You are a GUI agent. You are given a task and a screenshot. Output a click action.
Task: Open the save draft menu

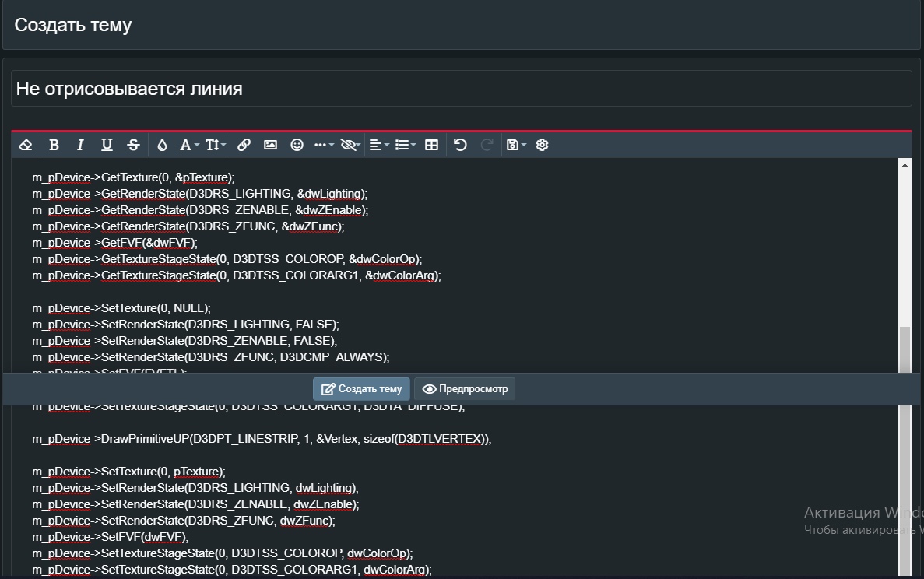[515, 145]
